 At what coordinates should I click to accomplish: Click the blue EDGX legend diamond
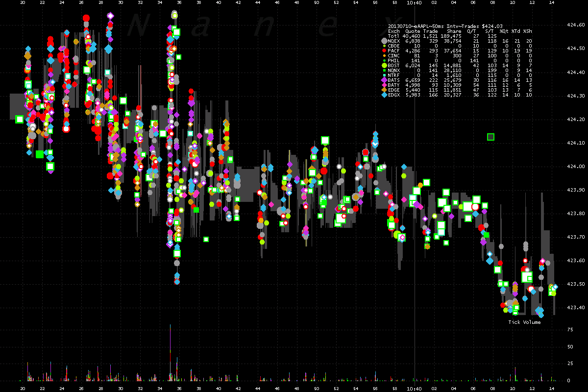pos(385,95)
